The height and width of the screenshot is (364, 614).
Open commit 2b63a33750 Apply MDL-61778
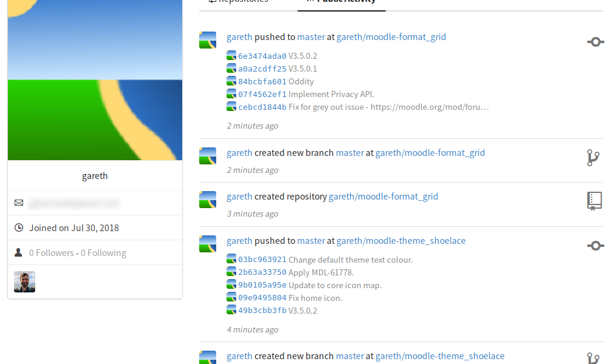(262, 272)
